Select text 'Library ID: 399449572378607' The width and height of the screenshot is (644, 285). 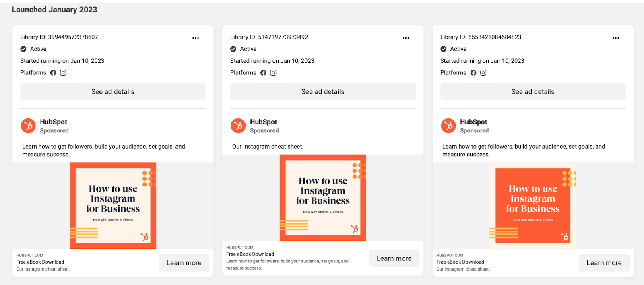tap(59, 37)
